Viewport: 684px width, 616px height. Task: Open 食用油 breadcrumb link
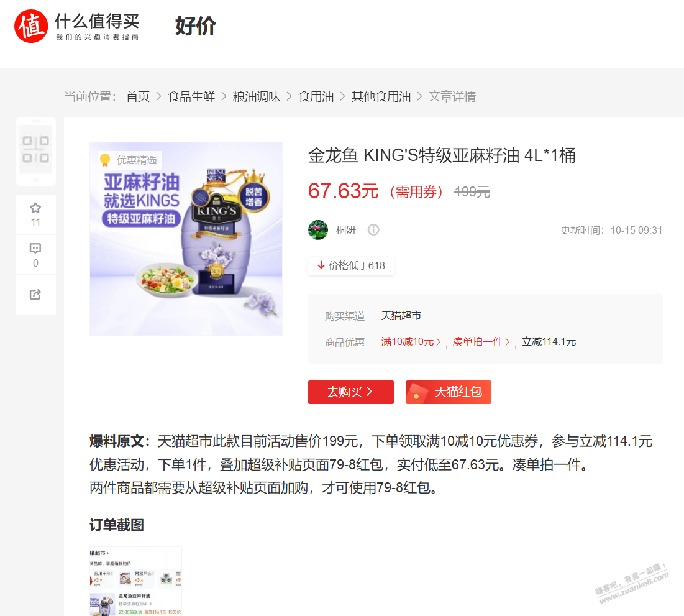[x=316, y=96]
